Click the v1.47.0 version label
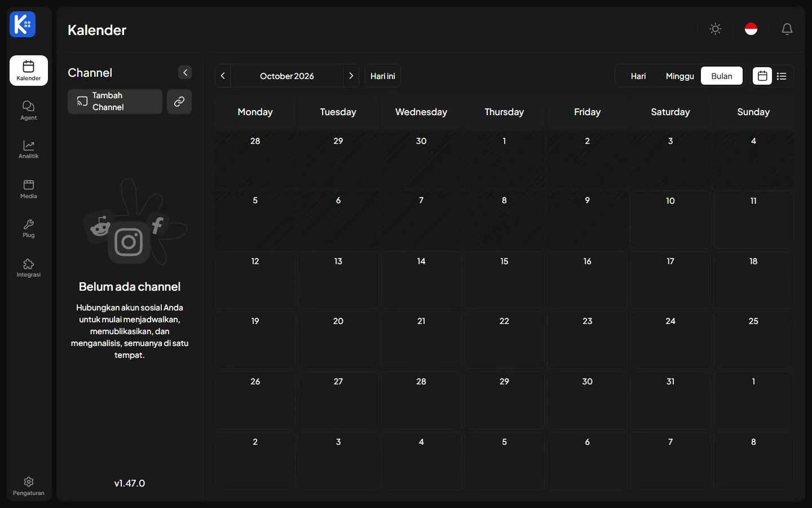 click(130, 483)
